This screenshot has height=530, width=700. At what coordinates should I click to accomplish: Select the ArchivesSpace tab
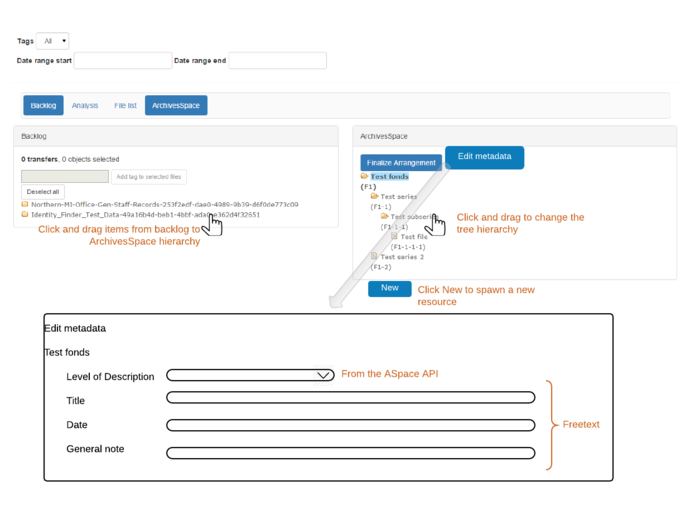click(x=176, y=105)
